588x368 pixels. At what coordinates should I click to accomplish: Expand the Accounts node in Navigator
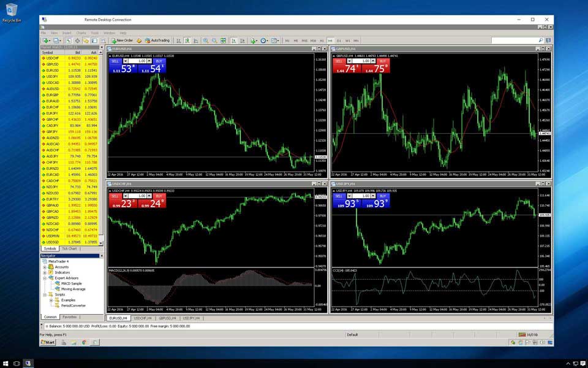45,267
